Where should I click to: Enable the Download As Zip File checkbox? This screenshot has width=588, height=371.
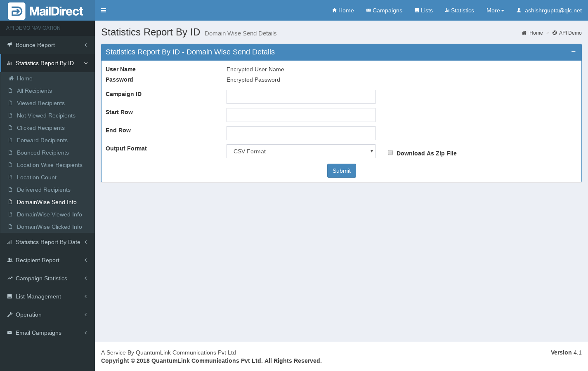[x=390, y=153]
